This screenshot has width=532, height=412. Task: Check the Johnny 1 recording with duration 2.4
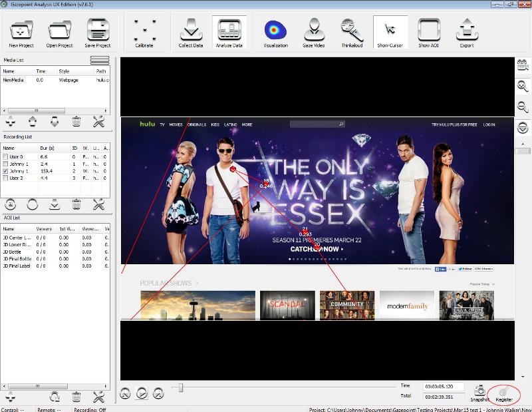[5, 164]
